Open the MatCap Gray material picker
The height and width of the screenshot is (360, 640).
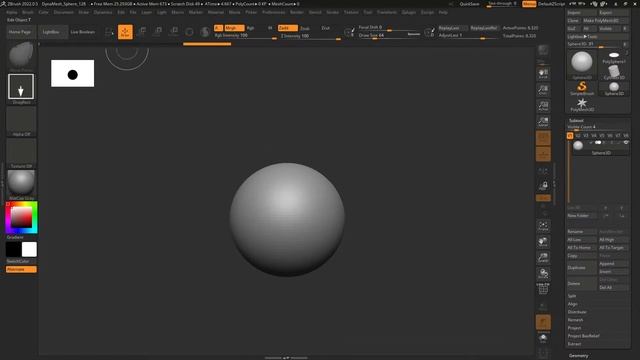pos(21,184)
